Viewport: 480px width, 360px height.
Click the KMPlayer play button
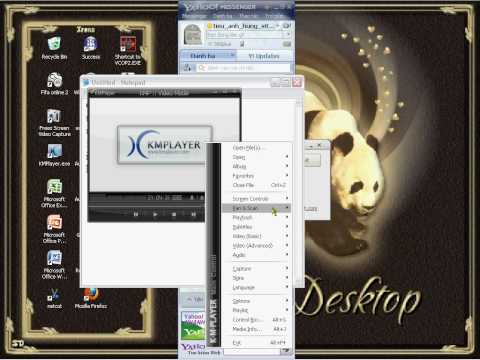click(x=155, y=214)
